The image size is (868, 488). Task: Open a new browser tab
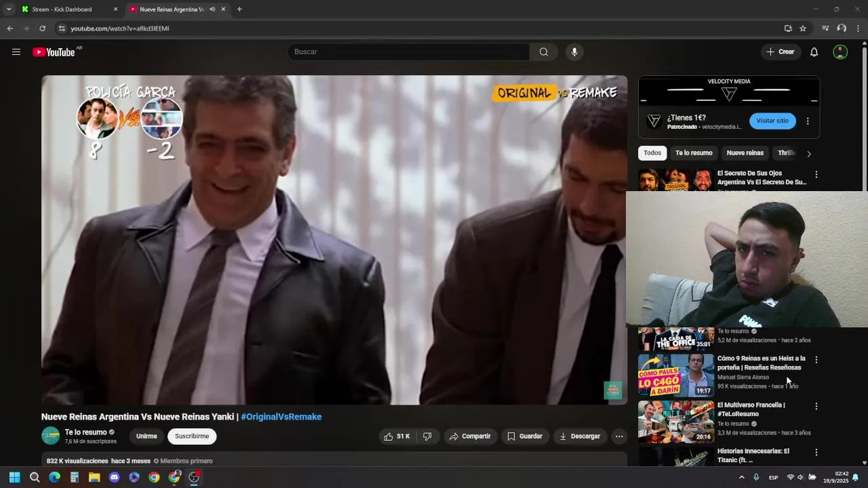click(239, 9)
